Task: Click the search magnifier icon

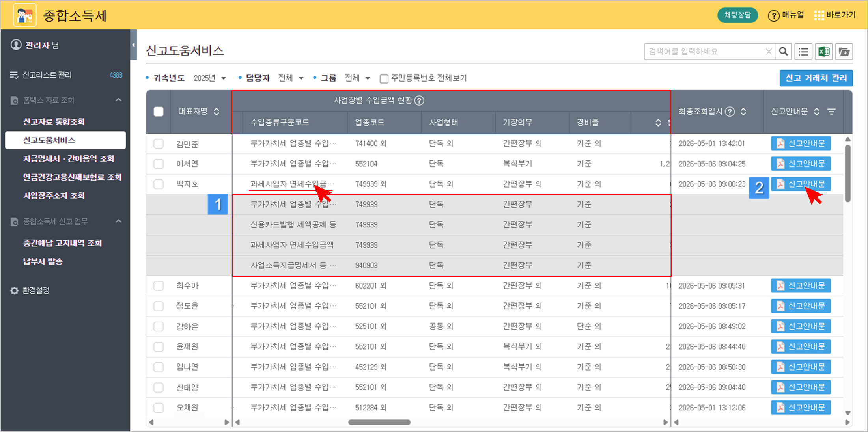Action: pyautogui.click(x=784, y=52)
